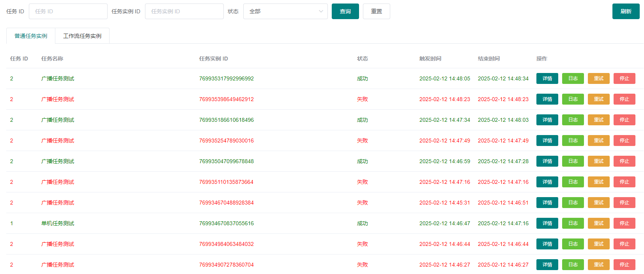View 日志 for instance 769934984063484032
The height and width of the screenshot is (274, 644).
[573, 244]
